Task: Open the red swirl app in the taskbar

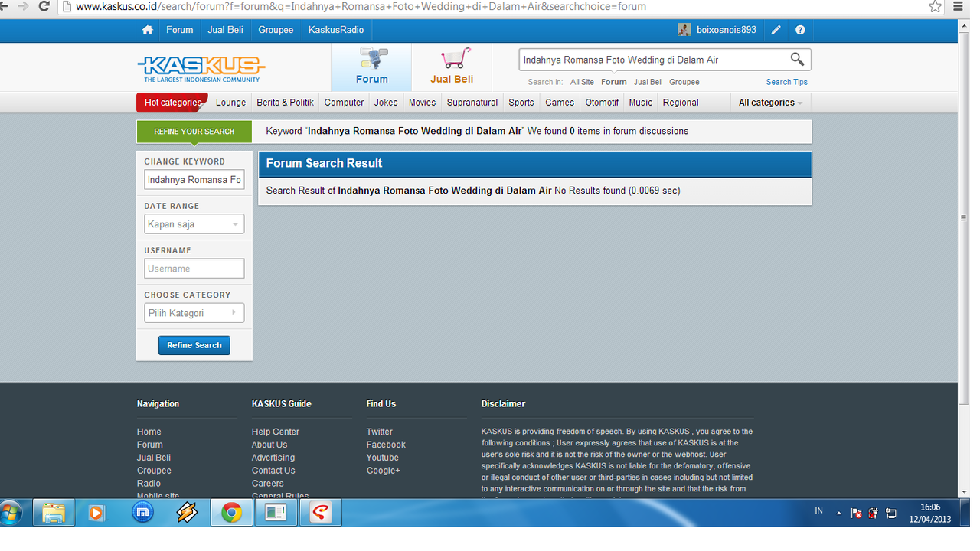Action: (320, 513)
